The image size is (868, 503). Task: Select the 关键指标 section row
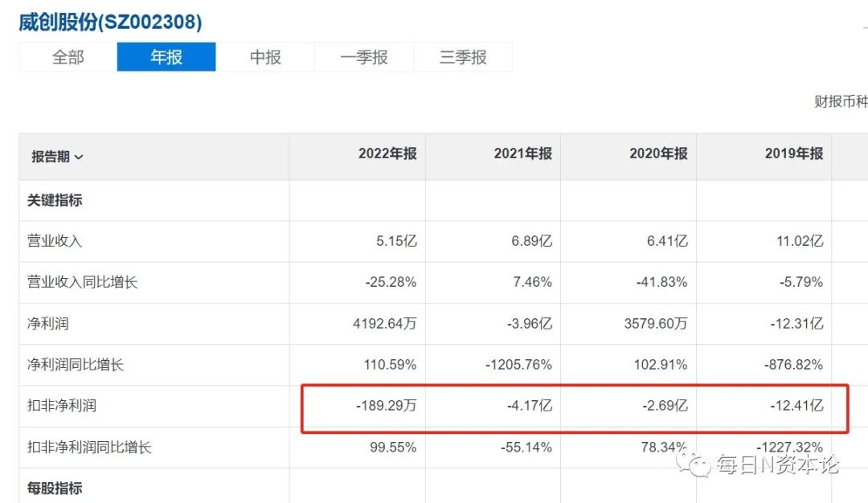pos(55,200)
